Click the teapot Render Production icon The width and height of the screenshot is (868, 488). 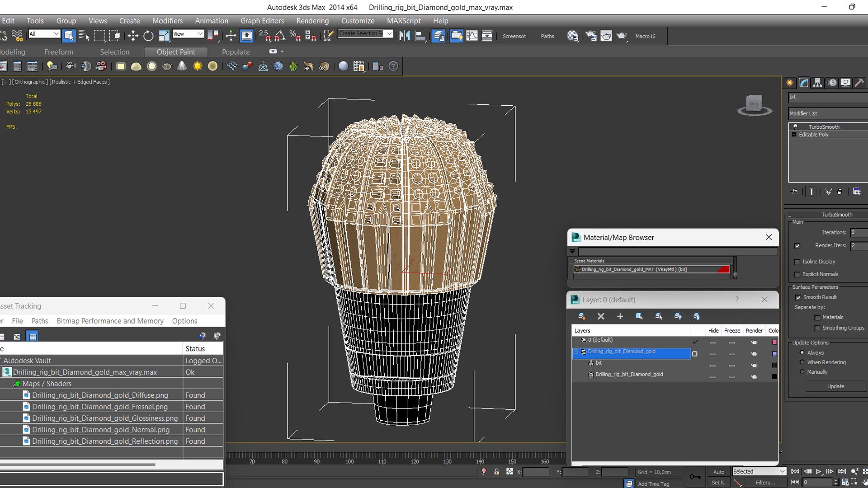click(x=622, y=36)
